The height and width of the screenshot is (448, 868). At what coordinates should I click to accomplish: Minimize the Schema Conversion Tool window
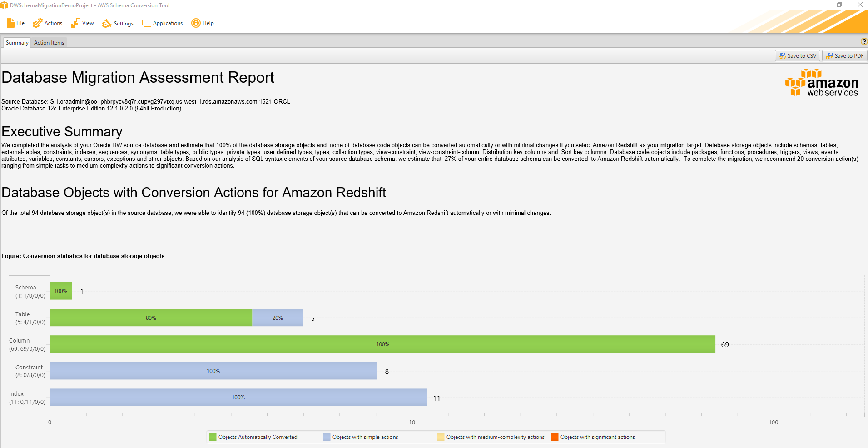(819, 5)
